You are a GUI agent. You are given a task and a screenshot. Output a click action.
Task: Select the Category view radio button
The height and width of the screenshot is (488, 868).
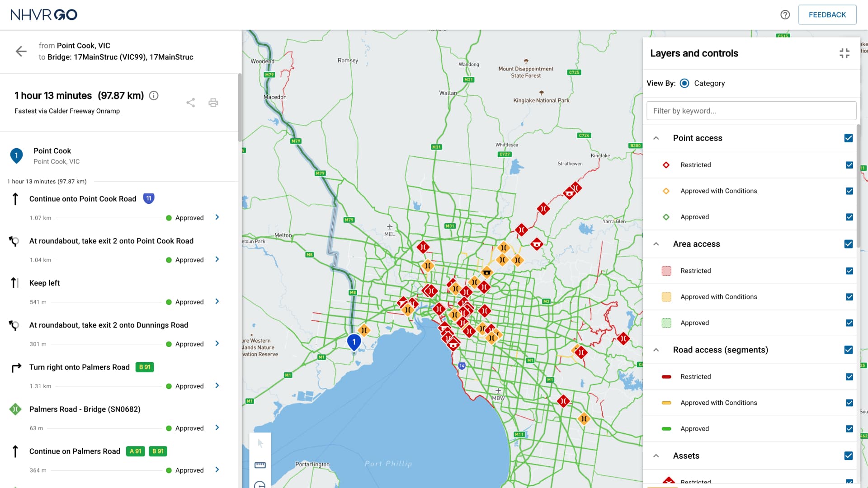tap(684, 83)
